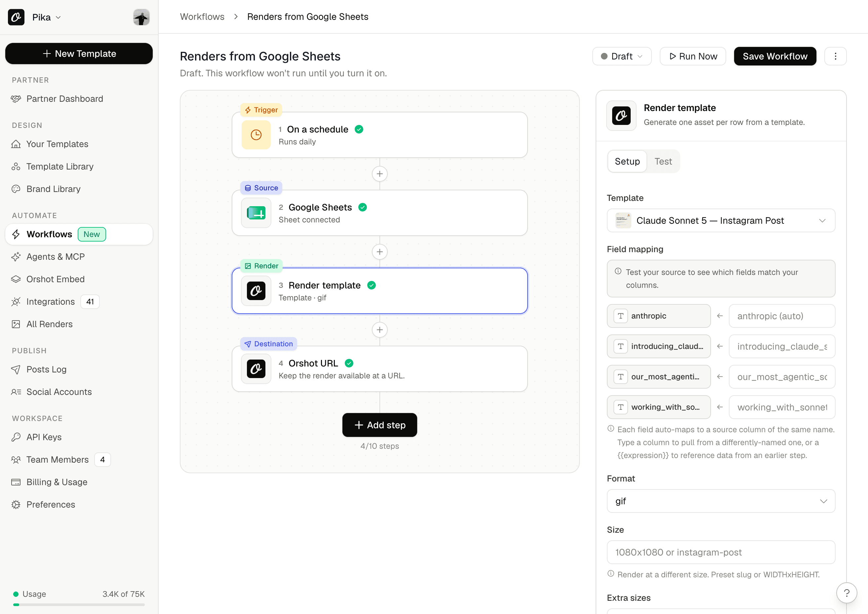Open the Brand Library
The height and width of the screenshot is (614, 868).
(79, 189)
